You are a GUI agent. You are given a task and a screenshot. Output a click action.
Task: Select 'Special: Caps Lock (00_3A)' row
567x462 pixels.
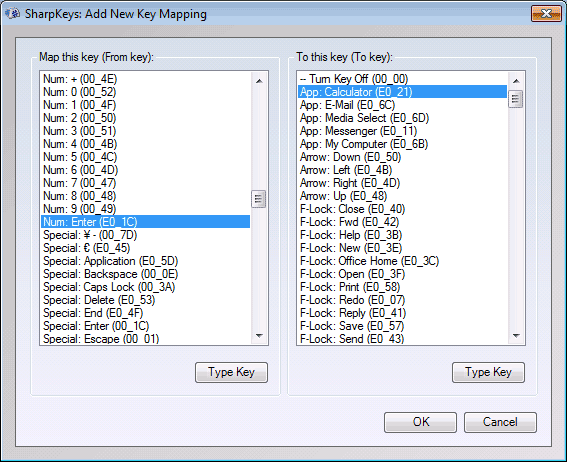(x=146, y=287)
